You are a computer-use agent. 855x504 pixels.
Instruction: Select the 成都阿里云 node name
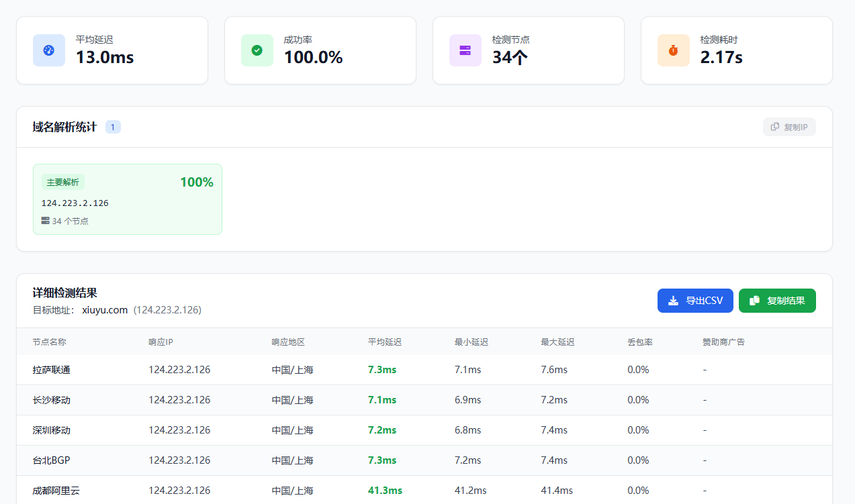[x=56, y=491]
